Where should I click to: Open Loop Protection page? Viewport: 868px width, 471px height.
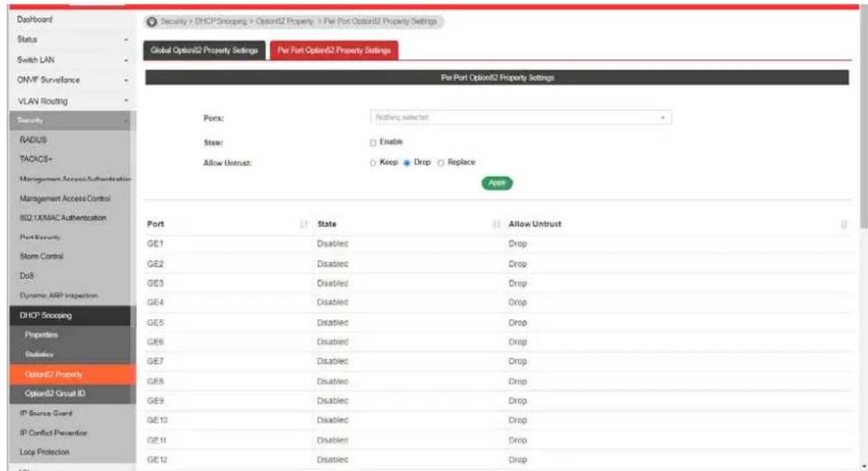click(44, 452)
